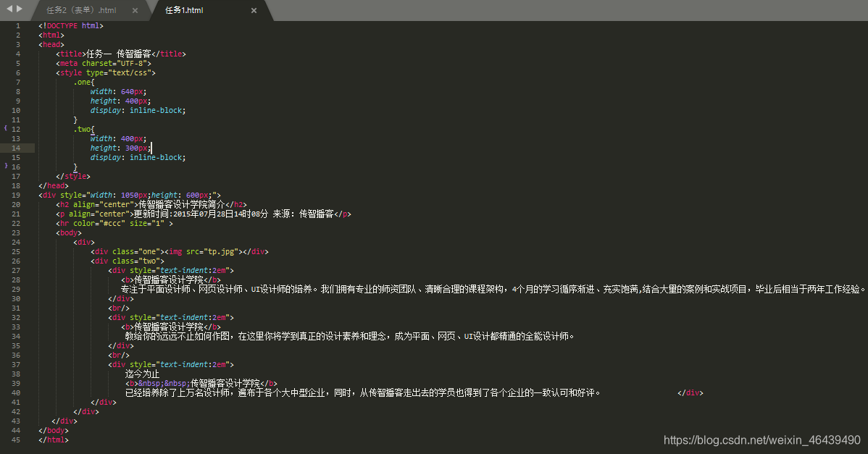Click the <br/> tag on line 31
The height and width of the screenshot is (454, 868).
click(x=119, y=308)
